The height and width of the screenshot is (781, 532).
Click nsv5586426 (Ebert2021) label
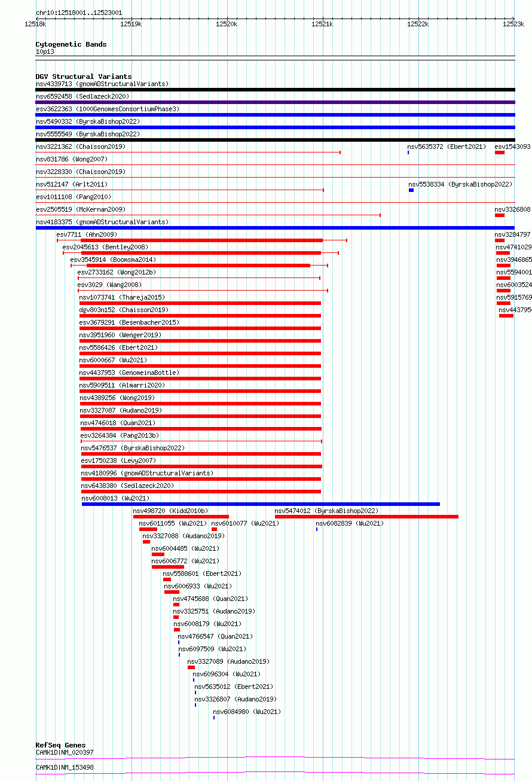tap(118, 347)
